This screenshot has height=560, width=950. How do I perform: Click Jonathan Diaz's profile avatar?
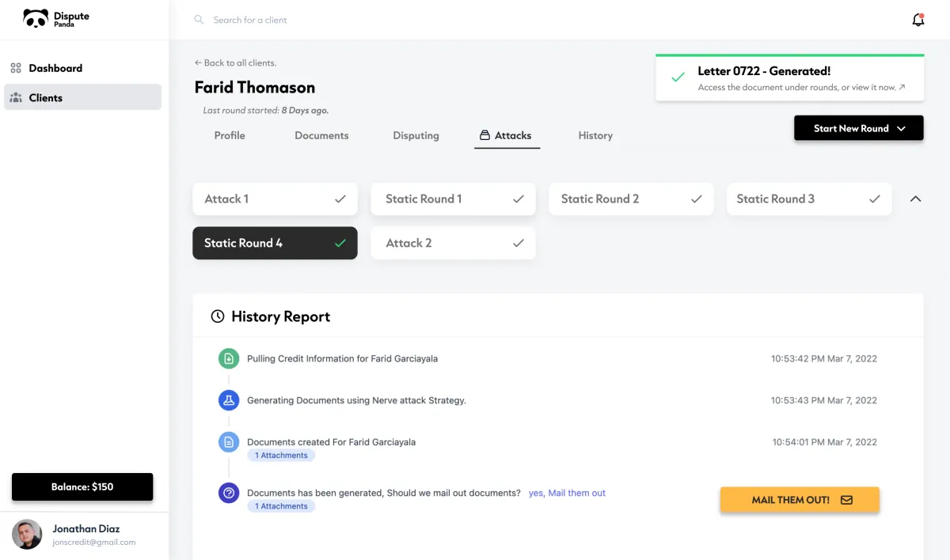click(x=27, y=535)
